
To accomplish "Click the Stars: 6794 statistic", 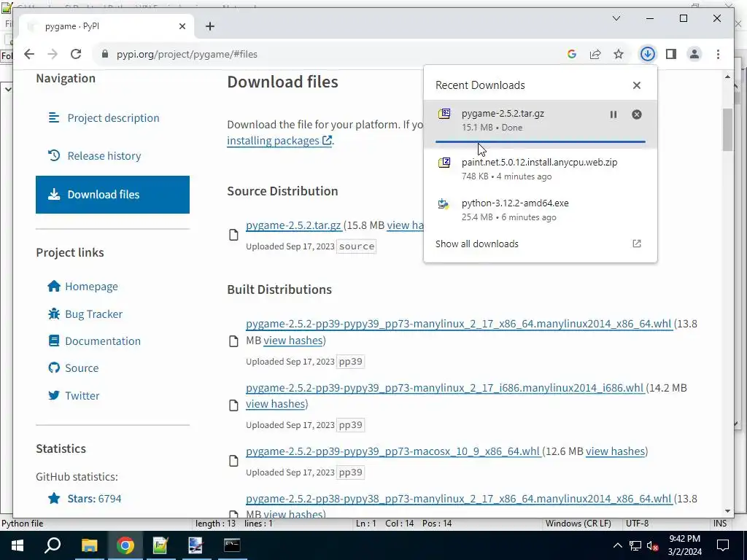I will tap(94, 499).
